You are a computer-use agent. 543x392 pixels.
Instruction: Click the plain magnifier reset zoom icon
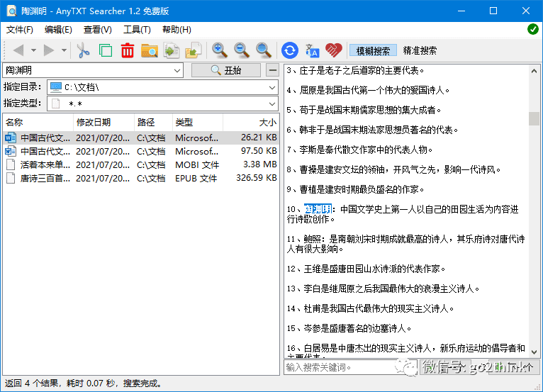[x=264, y=50]
